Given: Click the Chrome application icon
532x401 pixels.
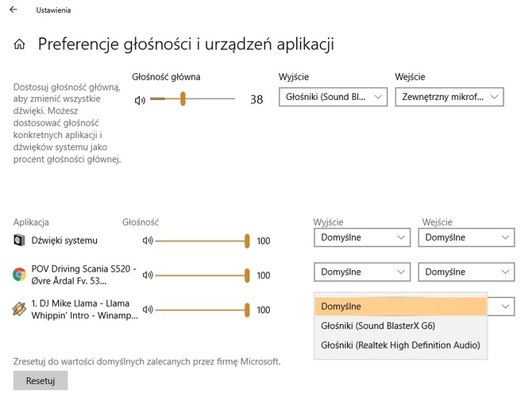Looking at the screenshot, I should tap(20, 275).
